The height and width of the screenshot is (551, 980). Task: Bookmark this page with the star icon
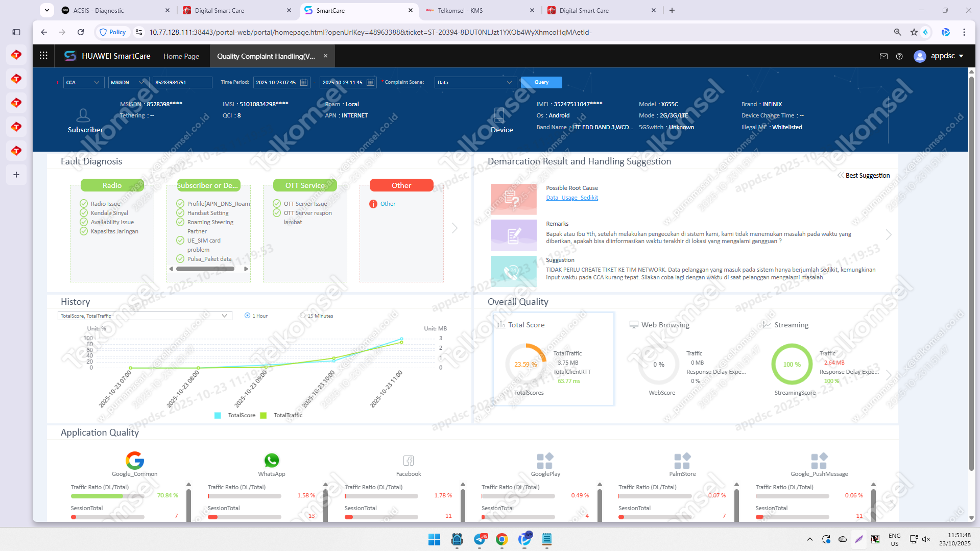coord(914,32)
